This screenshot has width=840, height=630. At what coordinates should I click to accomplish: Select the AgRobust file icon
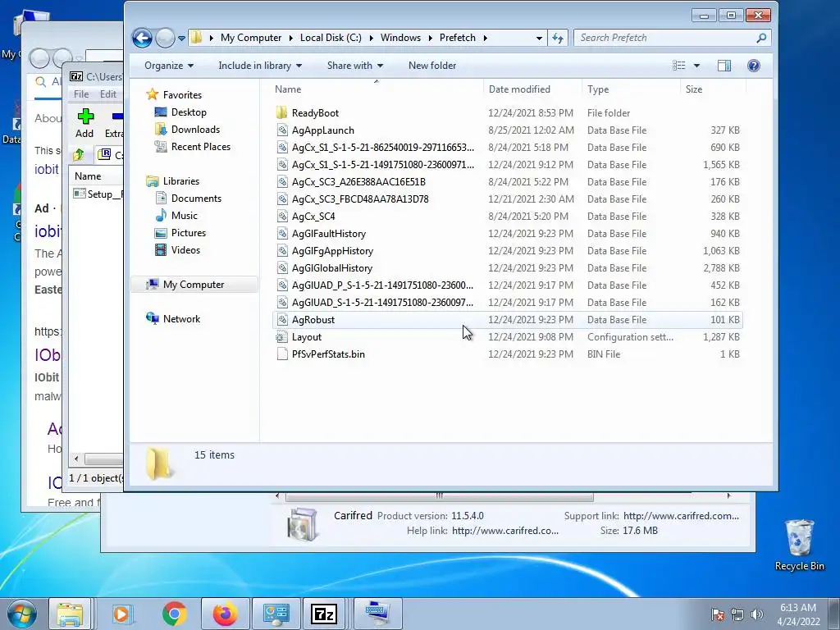point(282,320)
